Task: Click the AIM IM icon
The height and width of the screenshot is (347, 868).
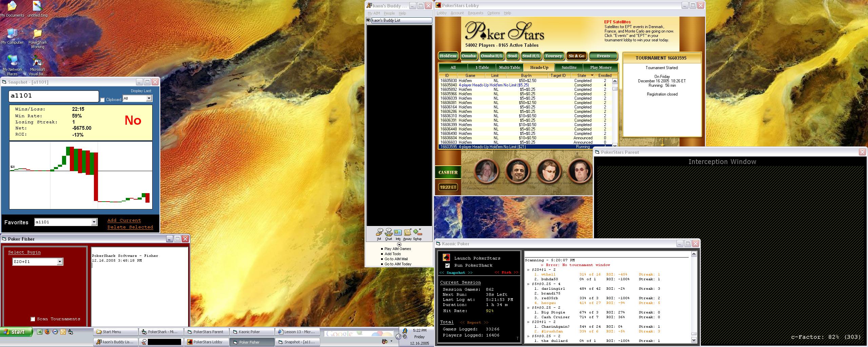Action: click(379, 232)
